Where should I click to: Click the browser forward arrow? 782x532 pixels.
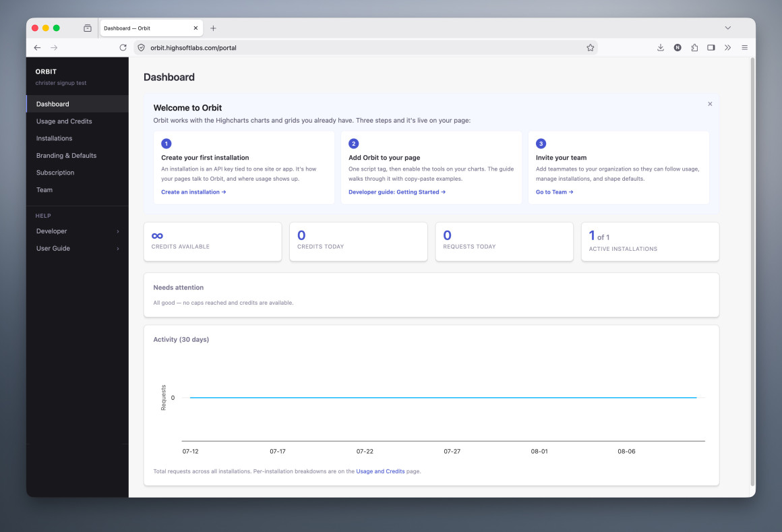point(54,48)
